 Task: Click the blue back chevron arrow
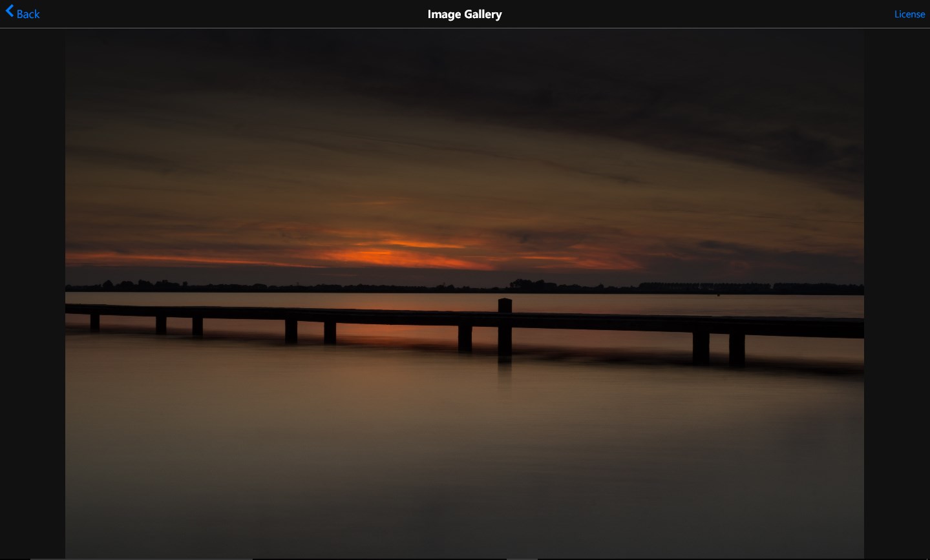[x=10, y=12]
